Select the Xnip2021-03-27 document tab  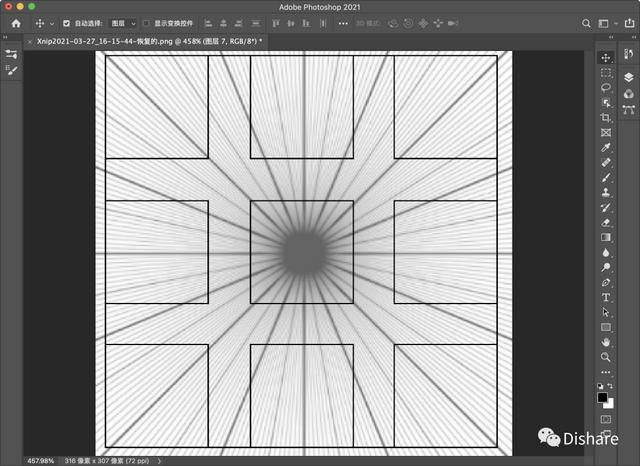click(x=149, y=41)
